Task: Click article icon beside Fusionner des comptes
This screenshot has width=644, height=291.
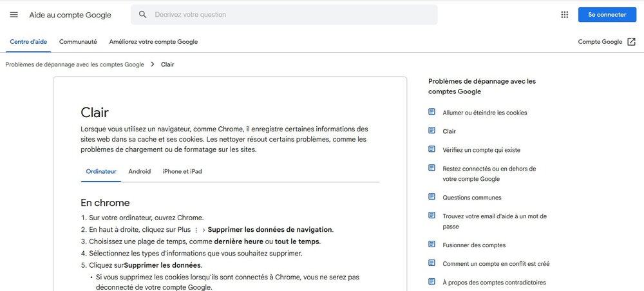Action: click(x=432, y=245)
